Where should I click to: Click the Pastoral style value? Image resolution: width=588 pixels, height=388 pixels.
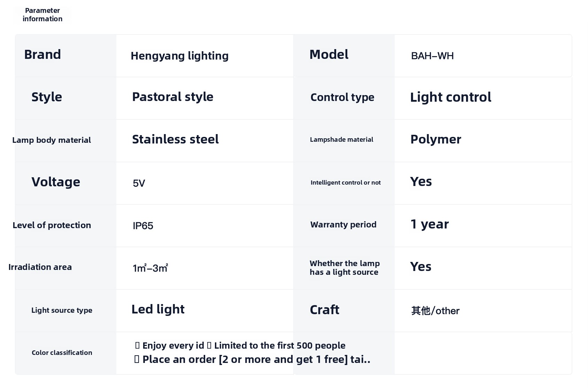[172, 97]
